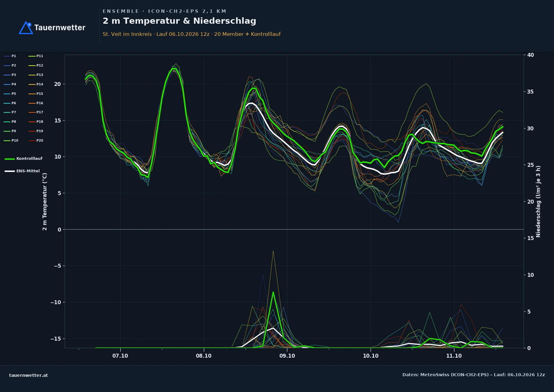Toggle the P8 legend entry

10,122
